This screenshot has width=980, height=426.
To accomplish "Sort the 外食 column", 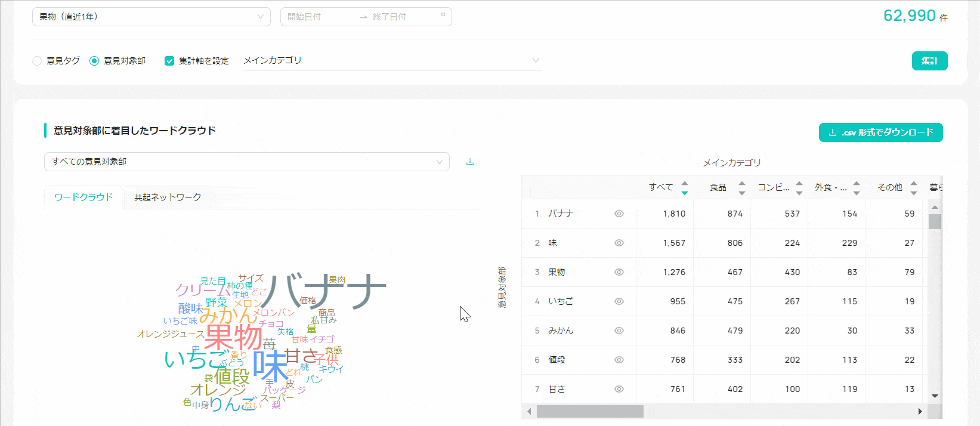I will pyautogui.click(x=857, y=188).
